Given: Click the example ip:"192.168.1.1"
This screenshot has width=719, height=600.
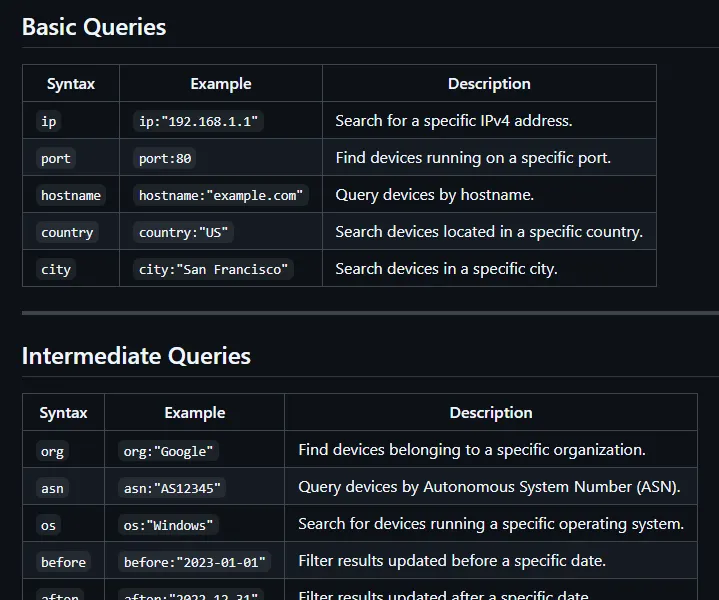Looking at the screenshot, I should pos(199,121).
